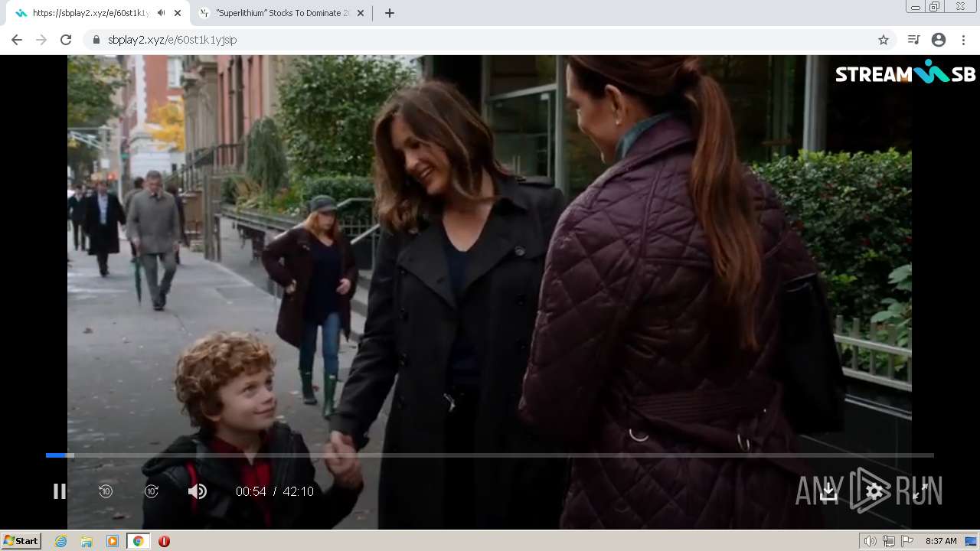
Task: Select the Chrome taskbar button
Action: tap(138, 541)
